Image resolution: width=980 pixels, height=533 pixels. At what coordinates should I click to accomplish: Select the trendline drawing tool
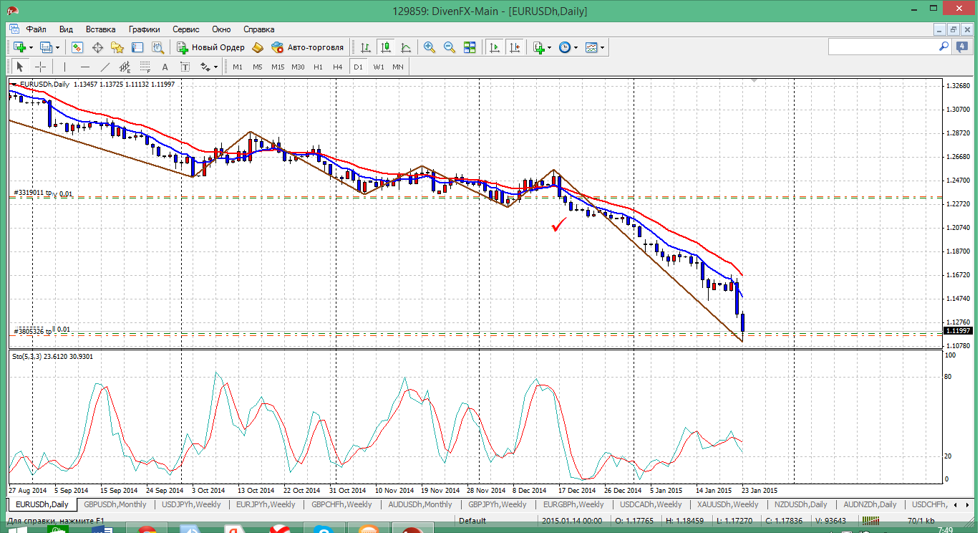click(105, 67)
